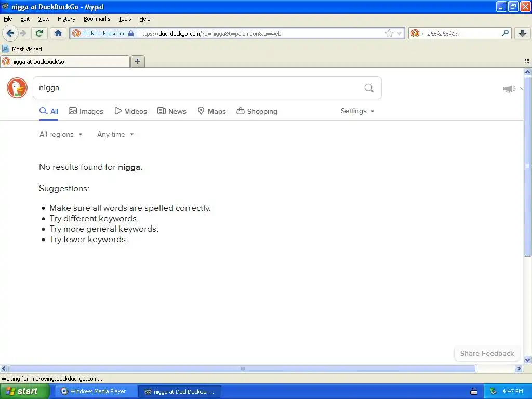Open the Edit menu

pos(25,19)
